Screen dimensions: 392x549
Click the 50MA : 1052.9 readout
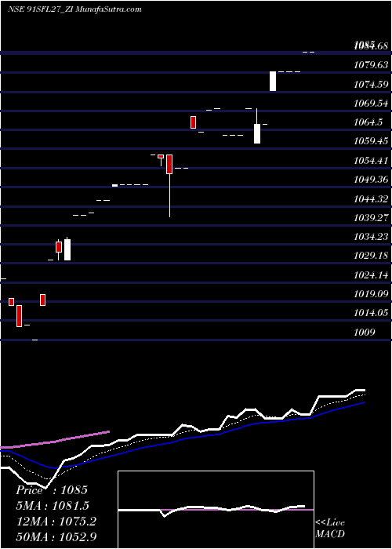pos(56,536)
